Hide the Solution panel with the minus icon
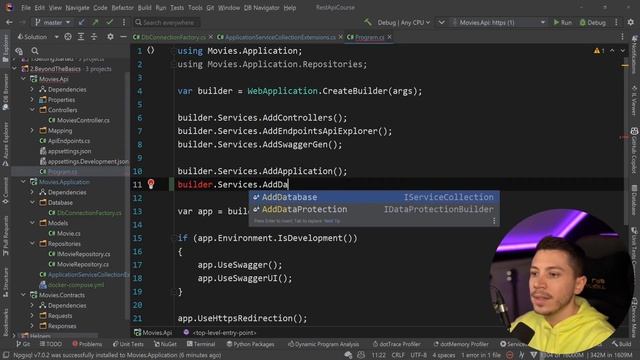 pyautogui.click(x=123, y=37)
